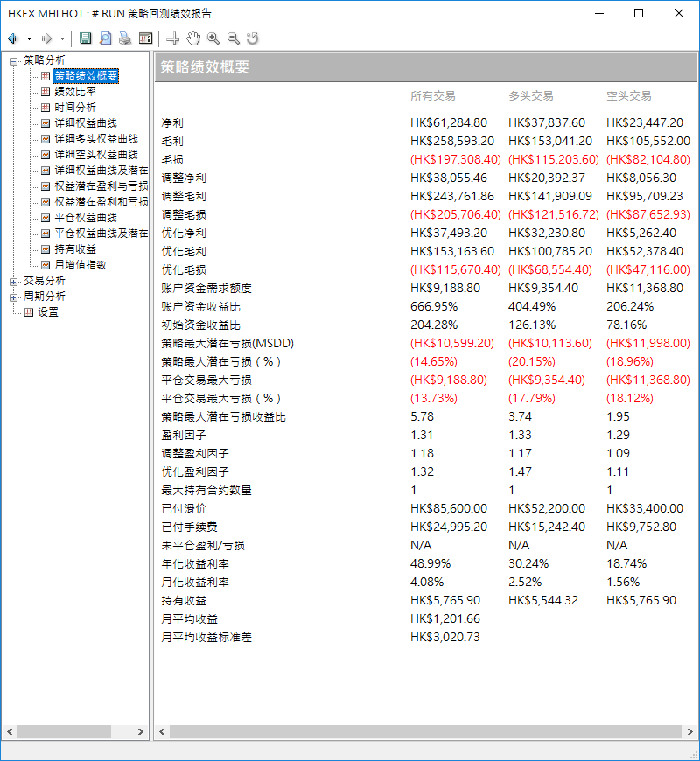Open 权益潜在盈利与亏损 chart item
The image size is (700, 761).
101,186
